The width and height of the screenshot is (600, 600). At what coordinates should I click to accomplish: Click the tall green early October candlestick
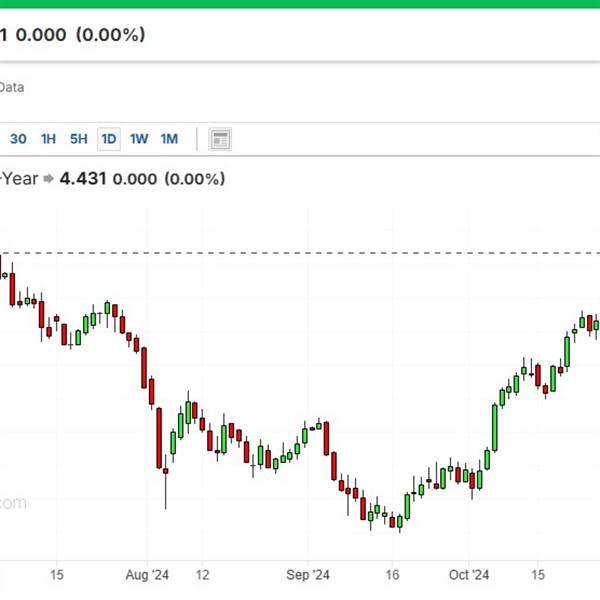pyautogui.click(x=495, y=428)
